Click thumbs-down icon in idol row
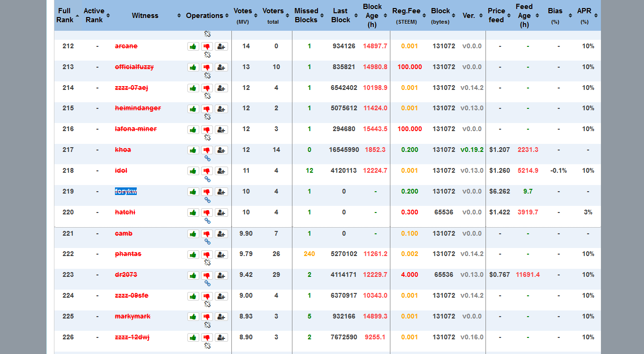 coord(207,171)
